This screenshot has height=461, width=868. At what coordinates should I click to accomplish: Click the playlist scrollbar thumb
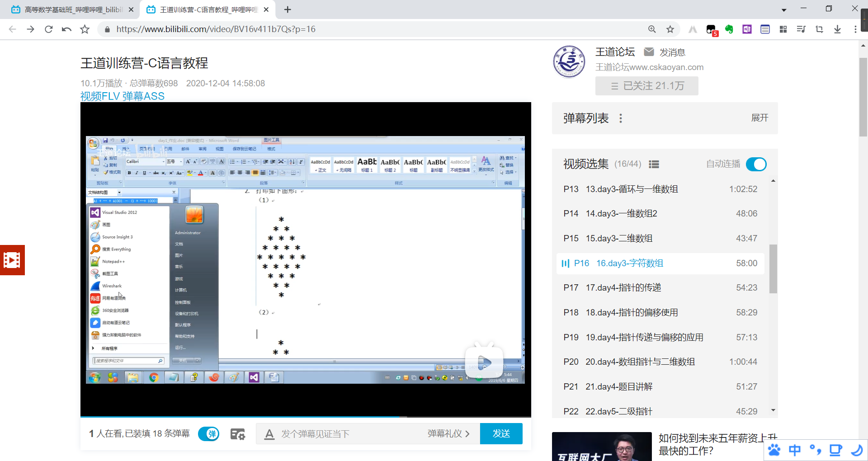[773, 269]
